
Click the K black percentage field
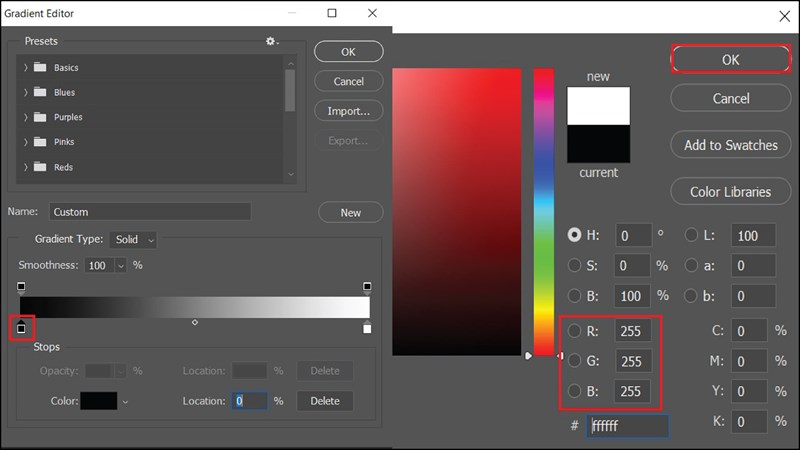pyautogui.click(x=749, y=421)
